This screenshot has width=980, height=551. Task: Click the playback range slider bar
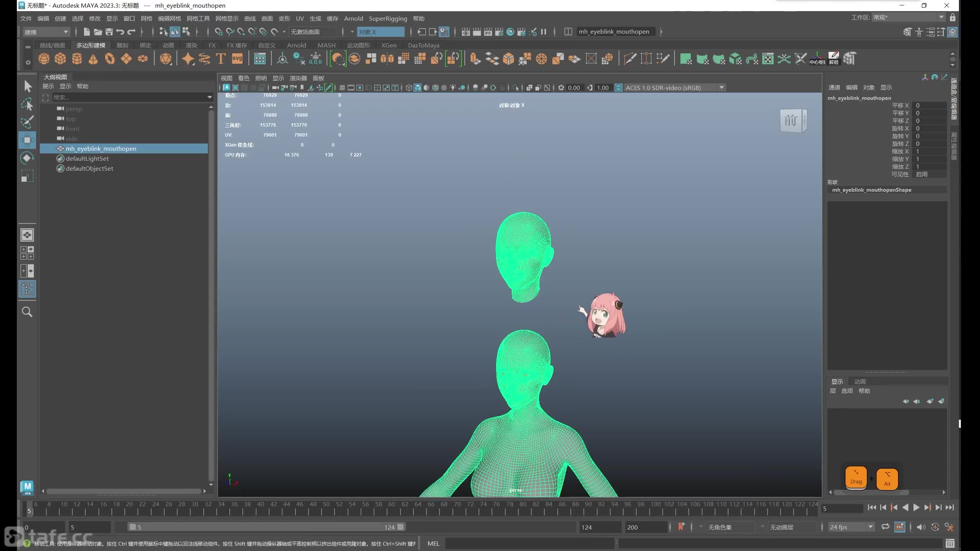click(266, 527)
